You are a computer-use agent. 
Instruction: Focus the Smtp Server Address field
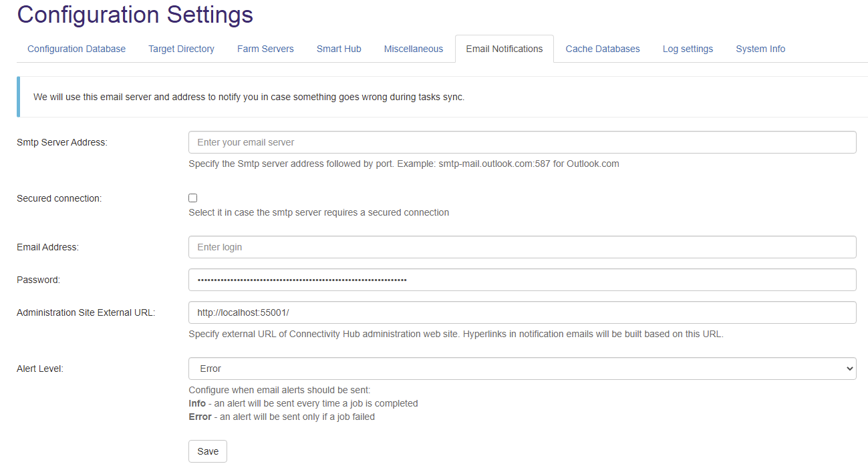(x=522, y=142)
